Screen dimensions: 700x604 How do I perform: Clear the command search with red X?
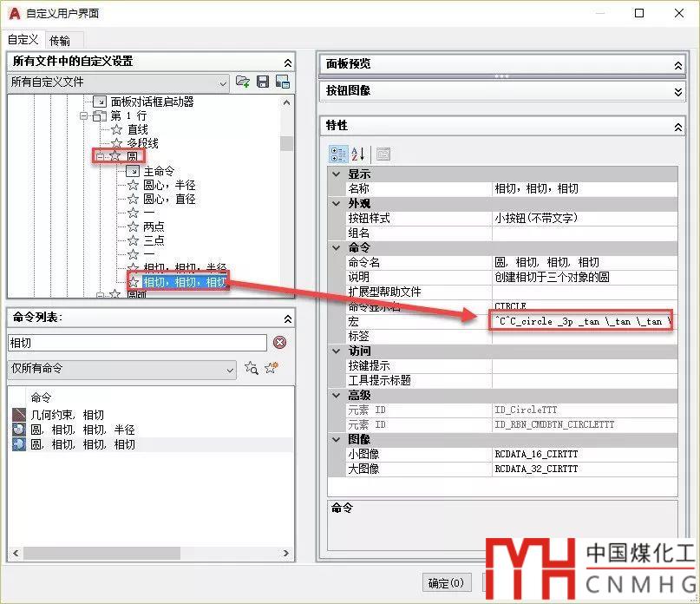(x=280, y=343)
